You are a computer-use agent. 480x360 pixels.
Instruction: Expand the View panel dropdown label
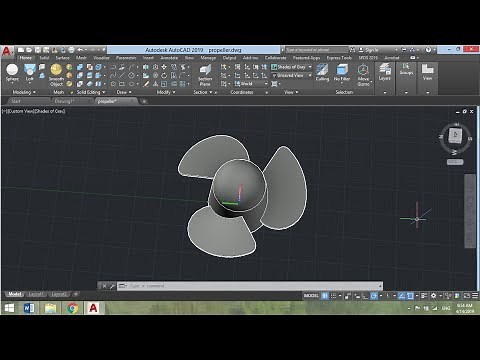[291, 92]
